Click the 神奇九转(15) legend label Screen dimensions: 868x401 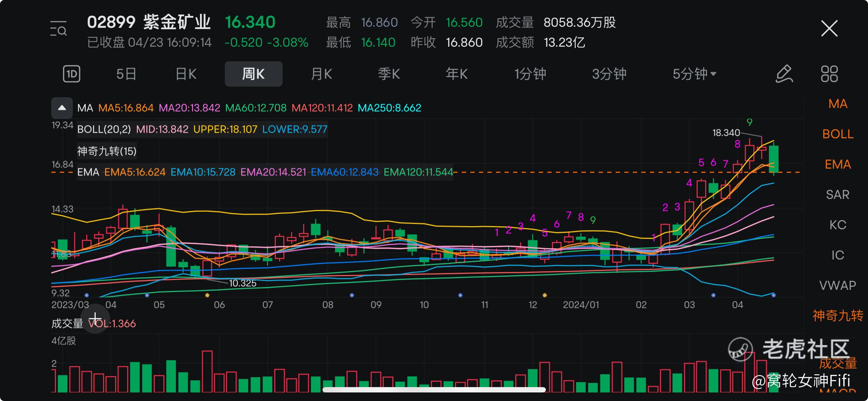click(107, 151)
